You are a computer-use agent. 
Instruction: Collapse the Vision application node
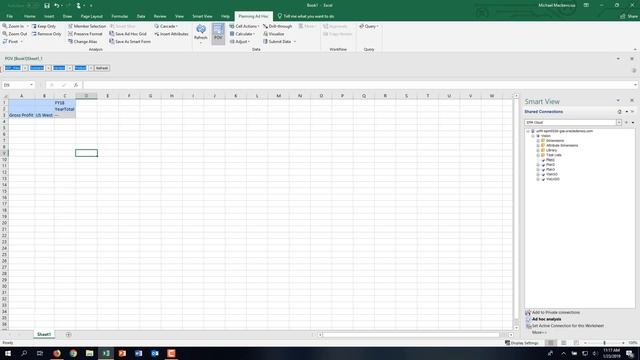[533, 136]
